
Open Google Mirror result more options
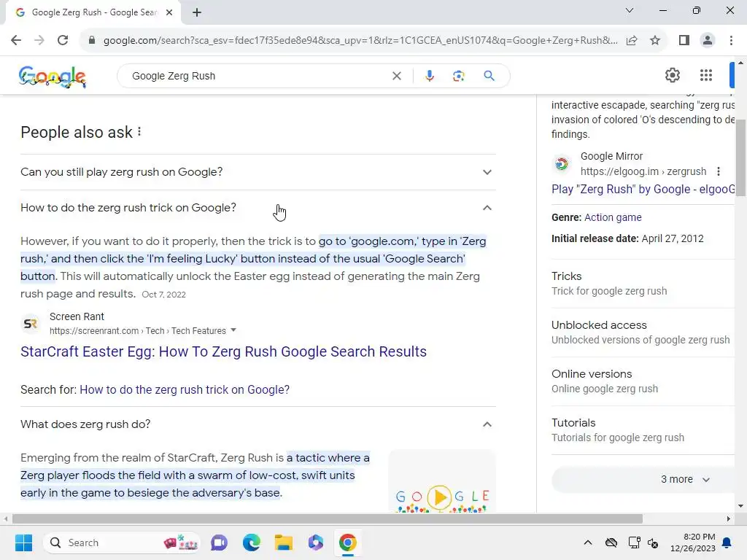(719, 171)
